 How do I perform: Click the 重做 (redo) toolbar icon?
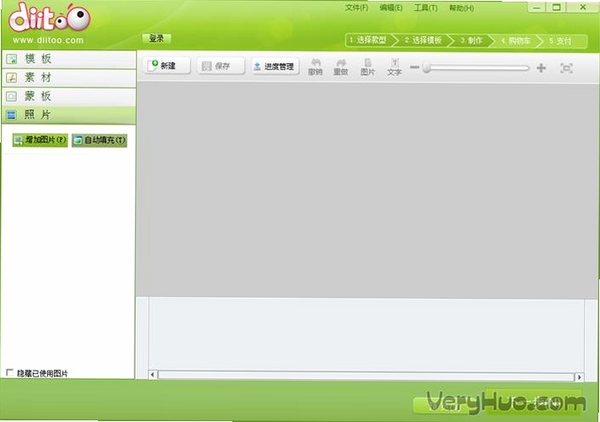[x=341, y=67]
